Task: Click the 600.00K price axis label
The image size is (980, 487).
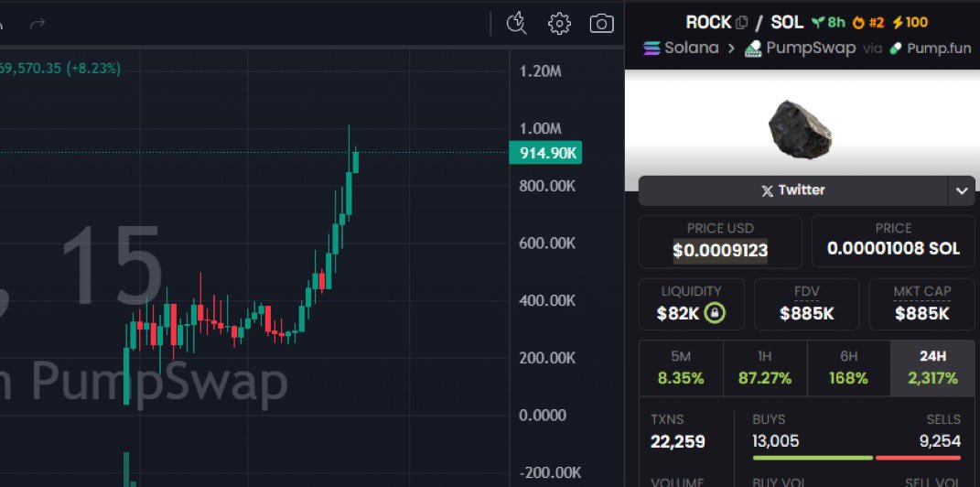Action: click(x=547, y=243)
